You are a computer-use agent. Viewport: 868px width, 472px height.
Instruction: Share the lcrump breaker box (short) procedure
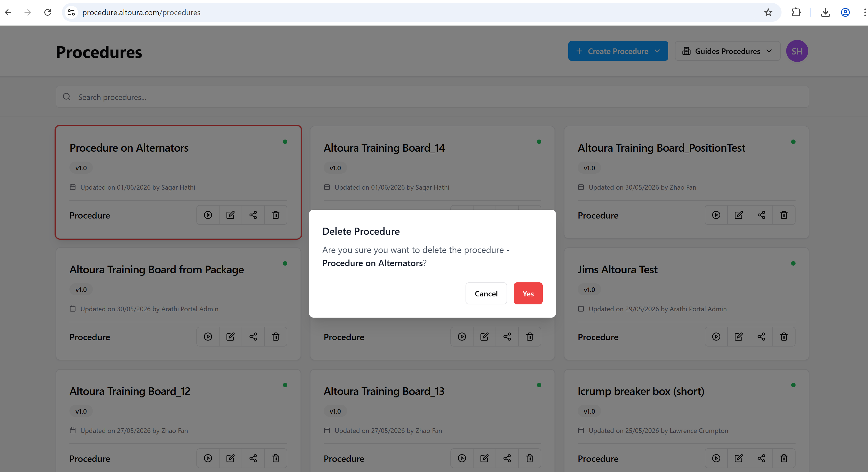[761, 458]
